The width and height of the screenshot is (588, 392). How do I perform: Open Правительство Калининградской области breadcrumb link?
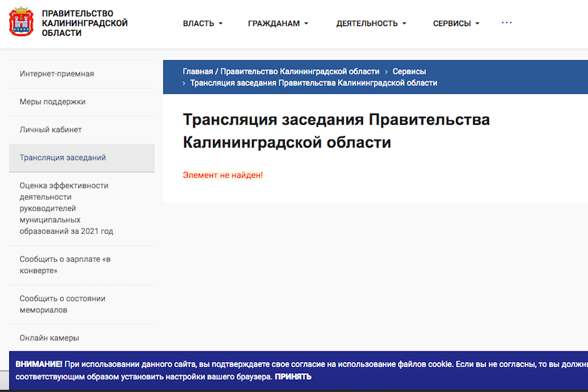click(300, 71)
